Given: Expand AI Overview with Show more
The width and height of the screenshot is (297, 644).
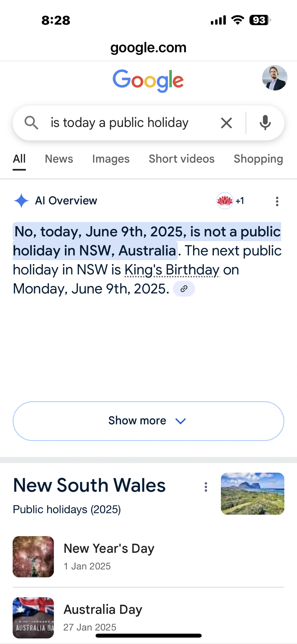Looking at the screenshot, I should (x=148, y=421).
